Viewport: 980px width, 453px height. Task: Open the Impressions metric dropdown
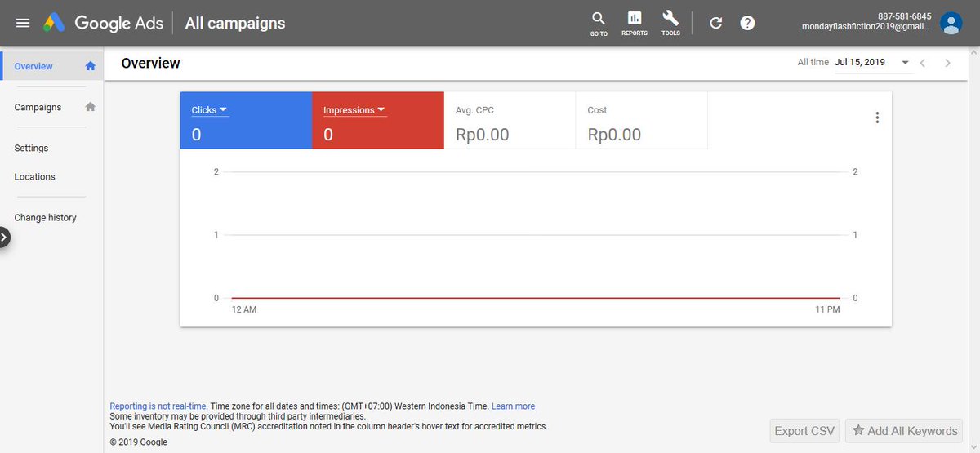coord(354,110)
